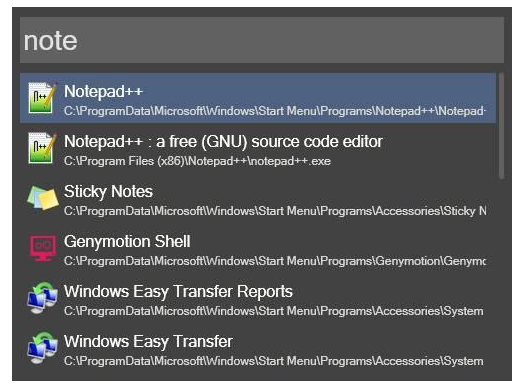Viewport: 519px width, 390px height.
Task: Click the icon beside the last Windows Easy Transfer result
Action: click(43, 348)
